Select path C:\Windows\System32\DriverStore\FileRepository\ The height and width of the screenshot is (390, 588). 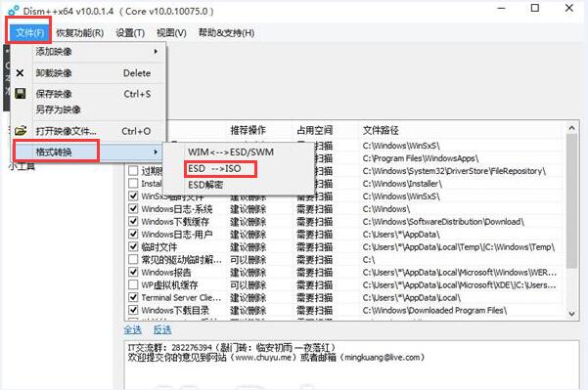click(454, 171)
